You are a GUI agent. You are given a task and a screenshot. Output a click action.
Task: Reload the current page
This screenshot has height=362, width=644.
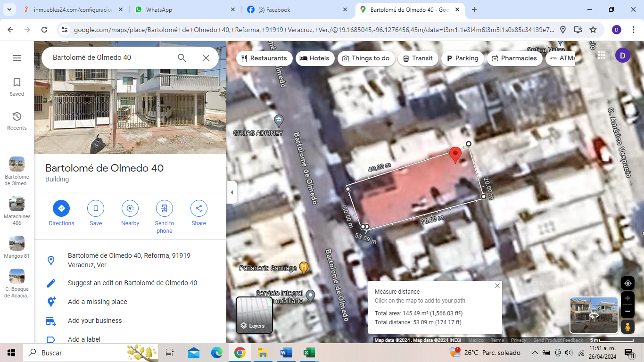point(44,30)
